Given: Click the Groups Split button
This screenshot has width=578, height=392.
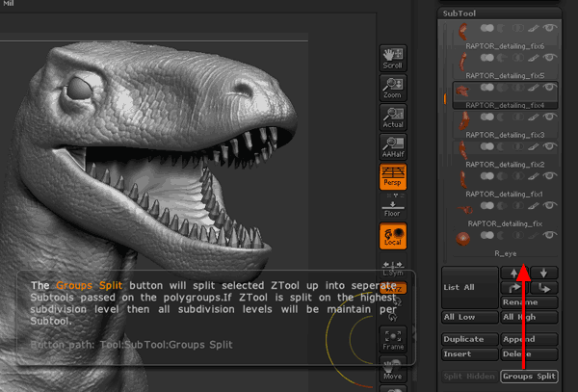Looking at the screenshot, I should click(x=529, y=377).
